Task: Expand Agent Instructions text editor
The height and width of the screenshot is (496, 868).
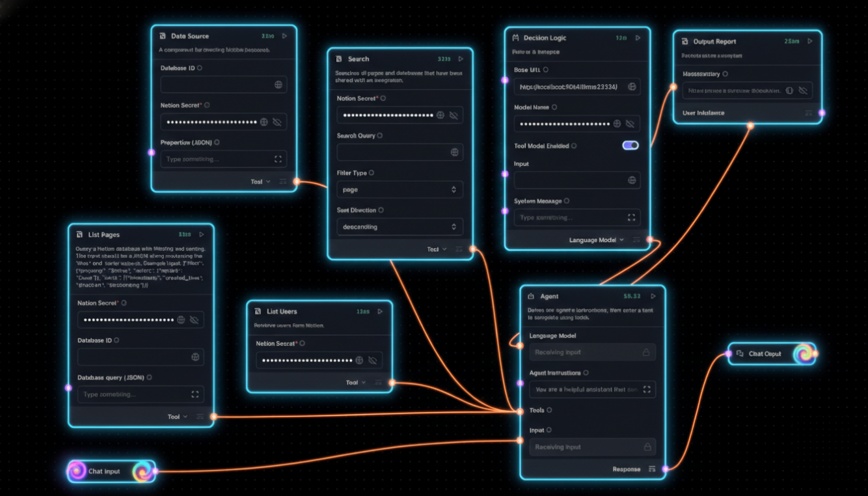Action: tap(647, 389)
